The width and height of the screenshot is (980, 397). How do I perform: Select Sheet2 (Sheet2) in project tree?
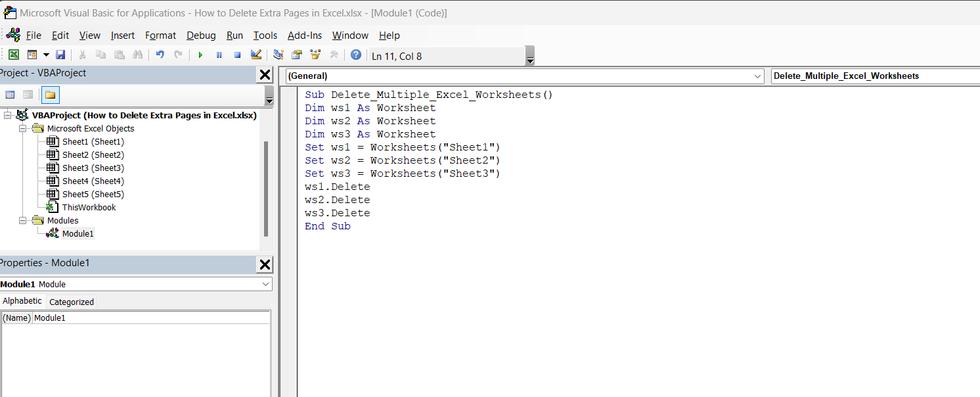point(93,154)
